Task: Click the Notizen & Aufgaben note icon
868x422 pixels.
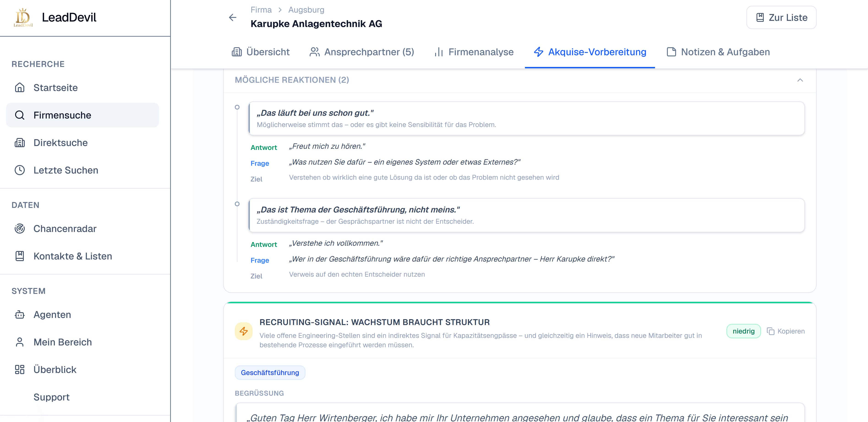Action: pos(671,52)
